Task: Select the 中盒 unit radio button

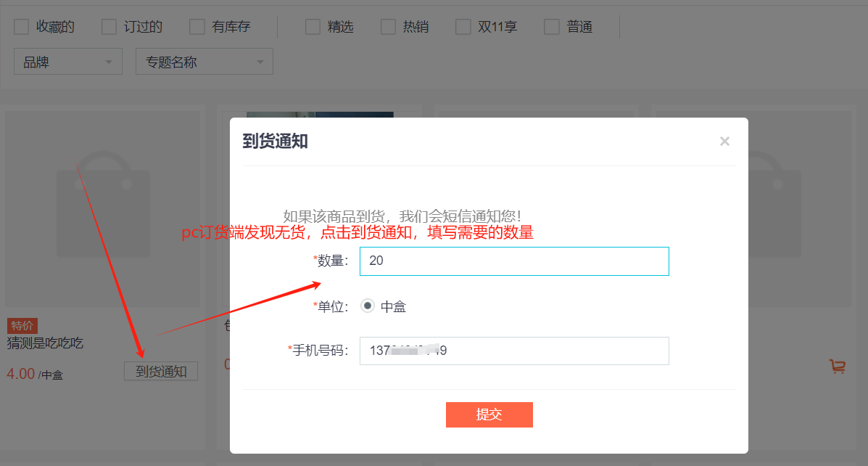Action: 368,306
